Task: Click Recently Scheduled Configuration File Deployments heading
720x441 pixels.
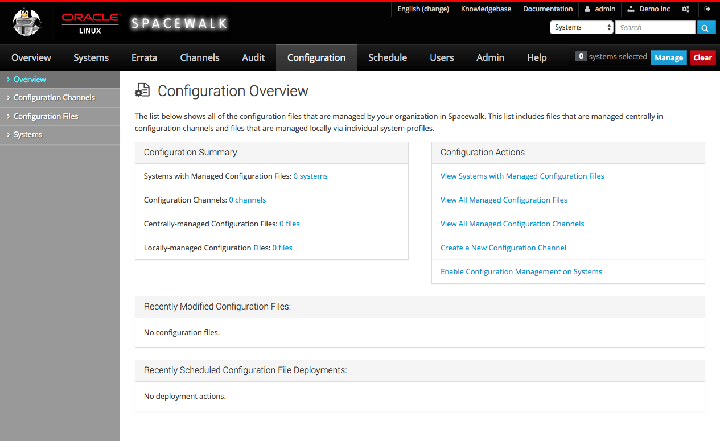Action: coord(246,370)
